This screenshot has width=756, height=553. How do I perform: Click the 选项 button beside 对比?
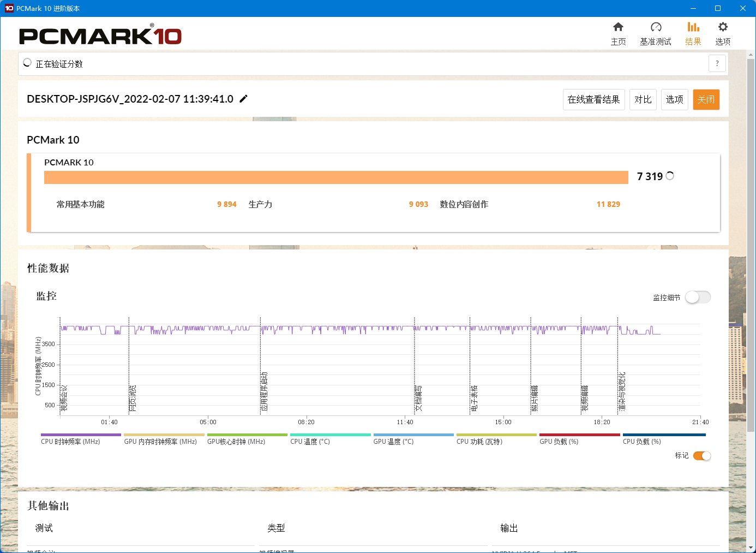coord(674,99)
